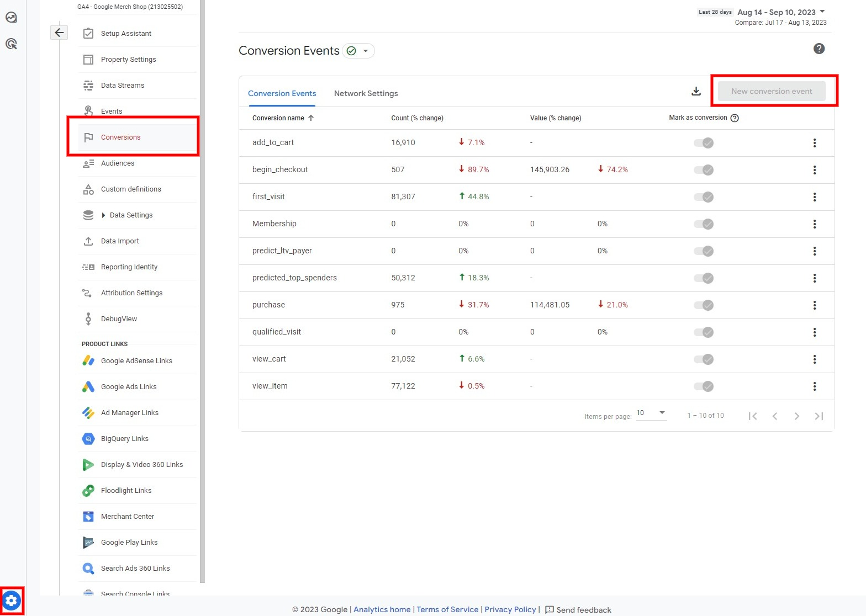Screen dimensions: 866x616
Task: Click the admin sidebar scrollbar
Action: [x=202, y=291]
